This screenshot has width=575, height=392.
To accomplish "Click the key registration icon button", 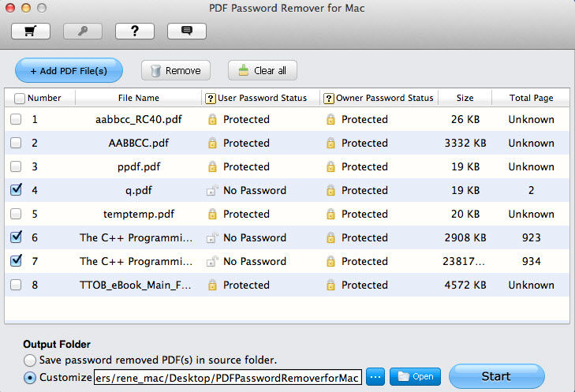I will click(x=83, y=32).
